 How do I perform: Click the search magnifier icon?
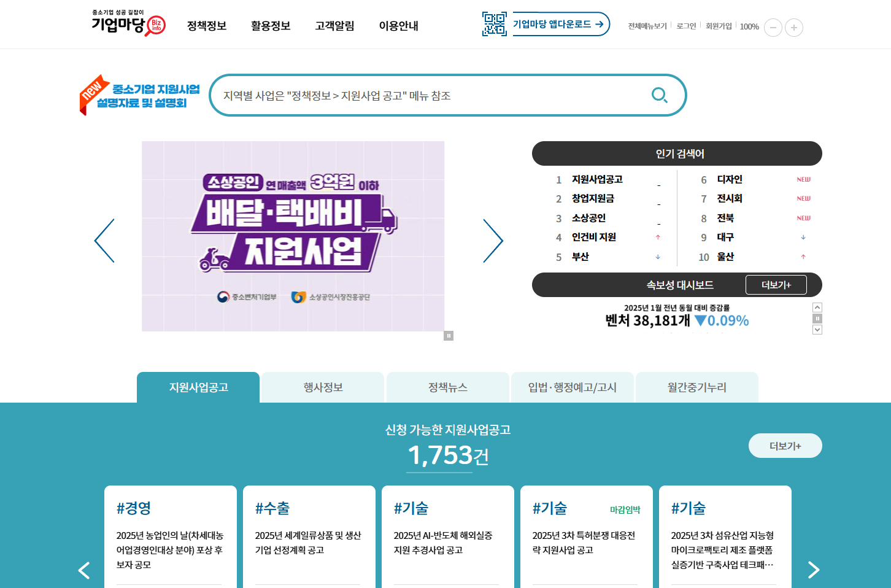coord(660,95)
